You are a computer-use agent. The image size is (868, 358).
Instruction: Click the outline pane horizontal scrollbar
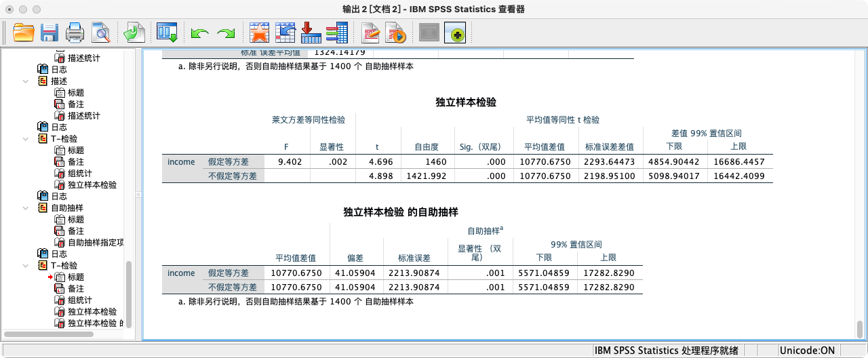click(x=47, y=334)
